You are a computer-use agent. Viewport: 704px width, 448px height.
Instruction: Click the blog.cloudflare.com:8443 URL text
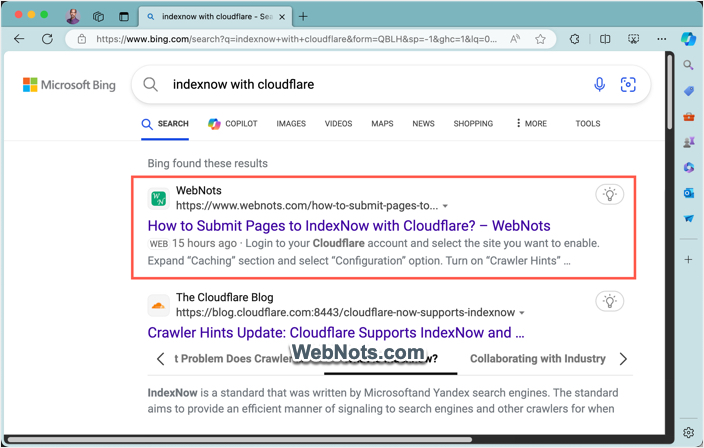click(345, 313)
